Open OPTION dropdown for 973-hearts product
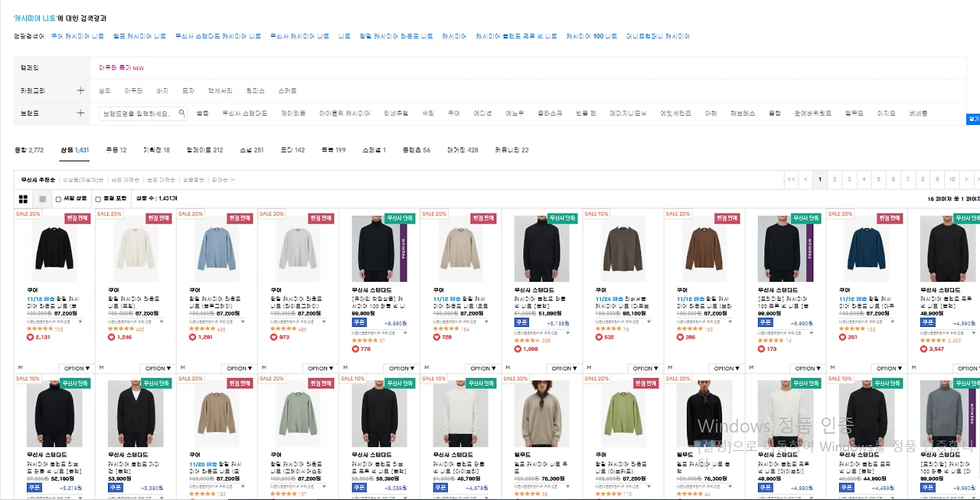 point(321,368)
